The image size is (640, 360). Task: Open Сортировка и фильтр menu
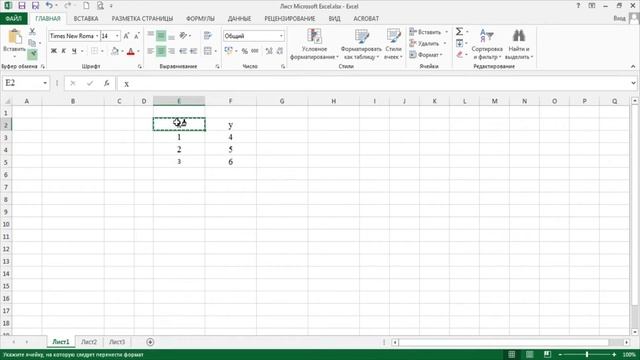[487, 44]
